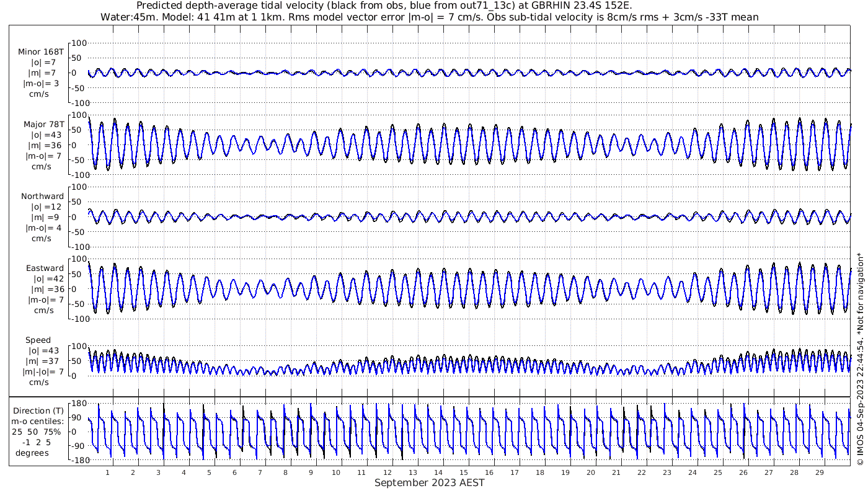Image resolution: width=868 pixels, height=496 pixels.
Task: Select the "Northward" panel label
Action: click(42, 197)
